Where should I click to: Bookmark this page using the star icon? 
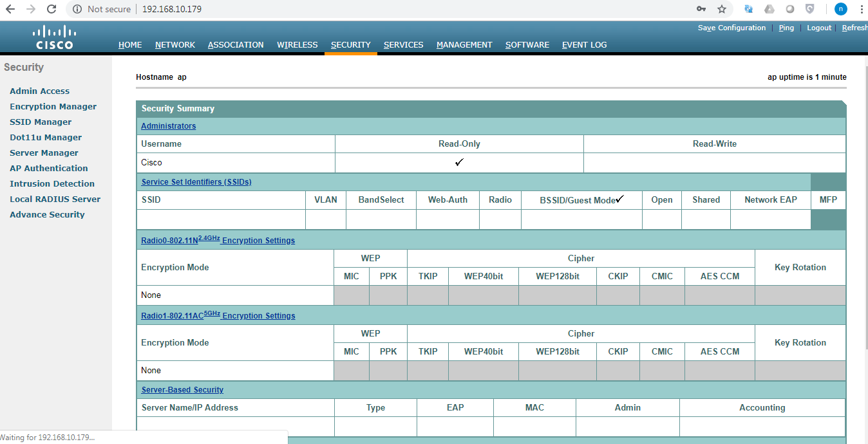(722, 9)
